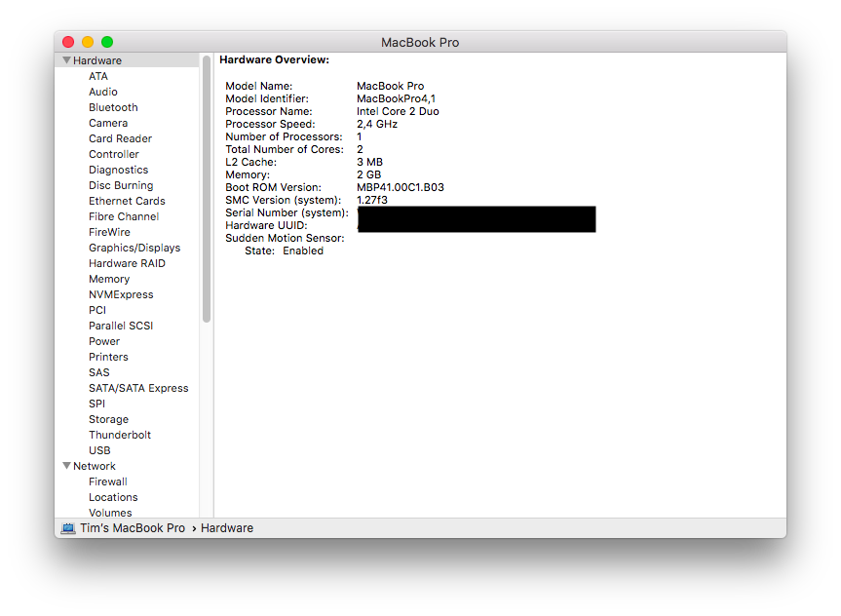Open the SAS section

click(98, 372)
